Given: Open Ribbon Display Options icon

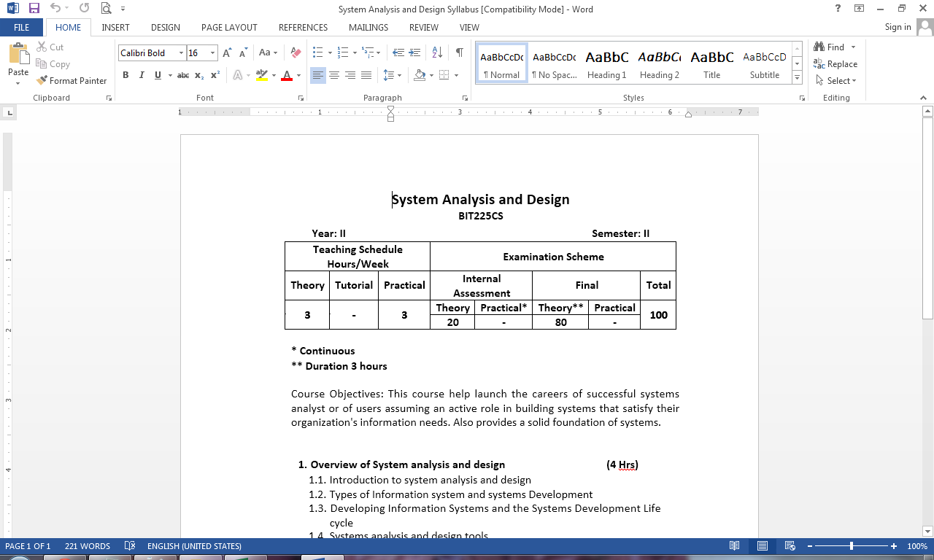Looking at the screenshot, I should point(860,9).
